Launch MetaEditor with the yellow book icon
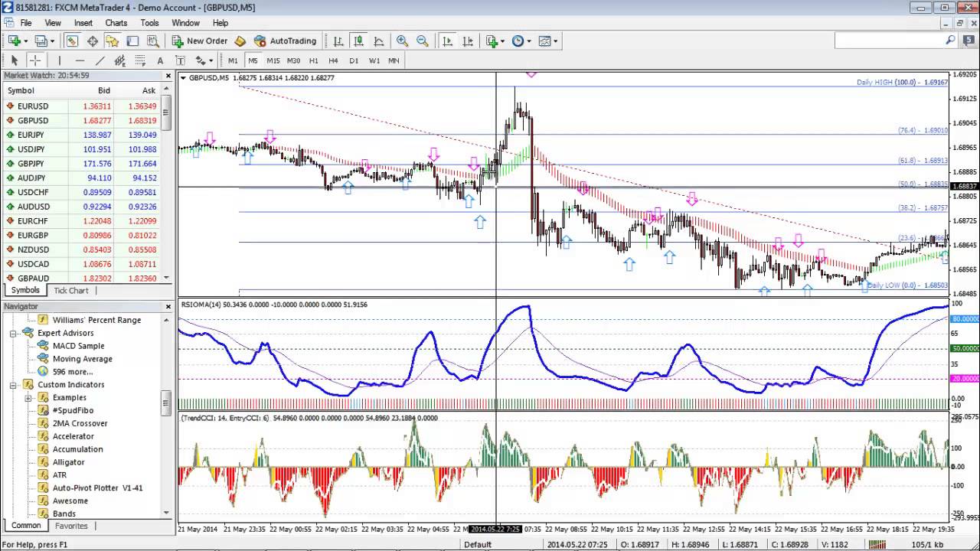 click(x=240, y=41)
